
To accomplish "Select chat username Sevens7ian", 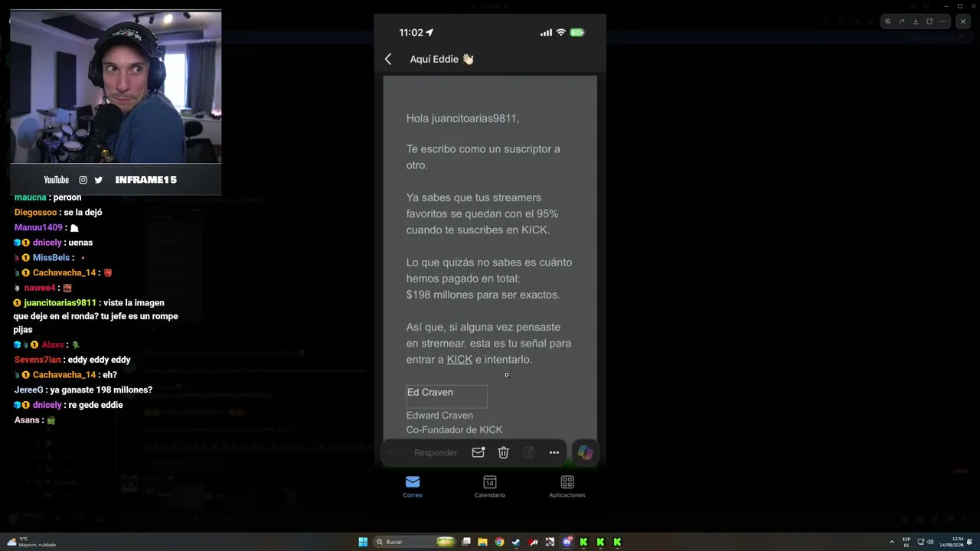I will coord(38,360).
